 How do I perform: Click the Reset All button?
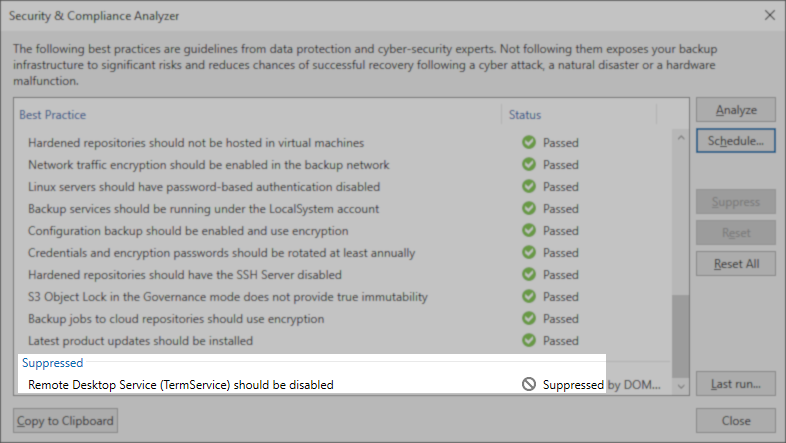tap(735, 264)
